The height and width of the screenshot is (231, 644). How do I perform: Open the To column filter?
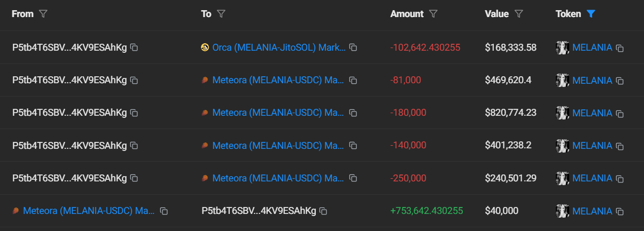[x=221, y=14]
